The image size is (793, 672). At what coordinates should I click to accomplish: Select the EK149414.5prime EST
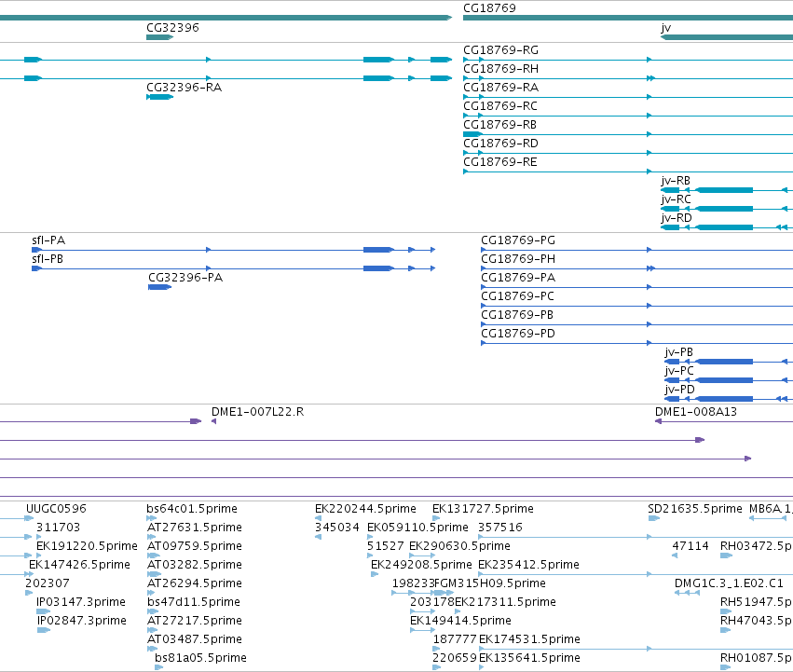(460, 621)
